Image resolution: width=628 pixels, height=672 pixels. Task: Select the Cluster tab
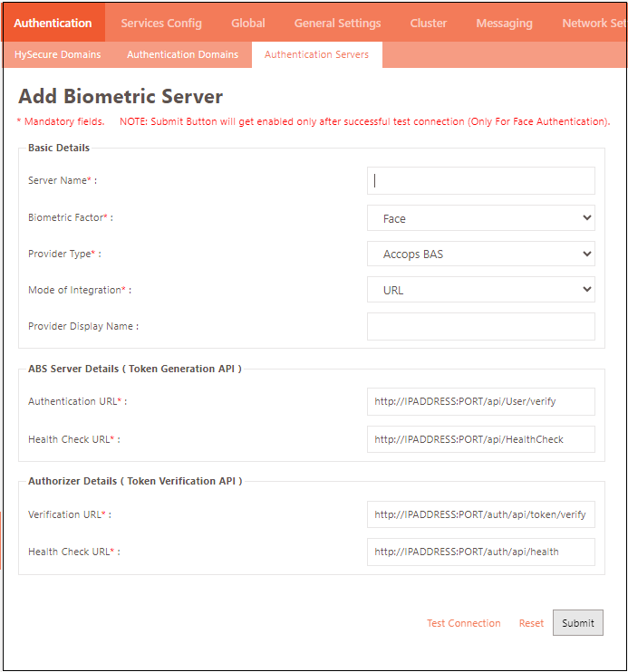(428, 23)
